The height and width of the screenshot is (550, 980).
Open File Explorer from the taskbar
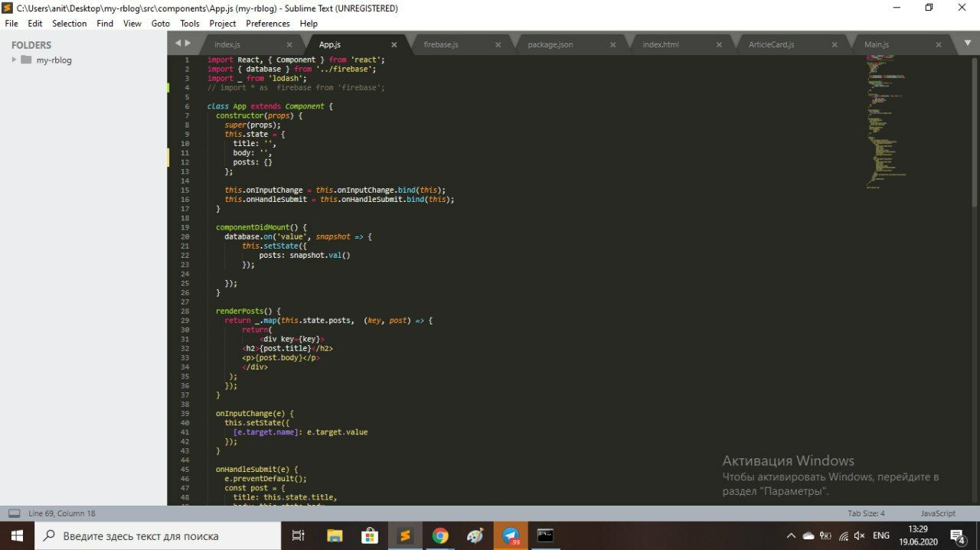tap(335, 535)
